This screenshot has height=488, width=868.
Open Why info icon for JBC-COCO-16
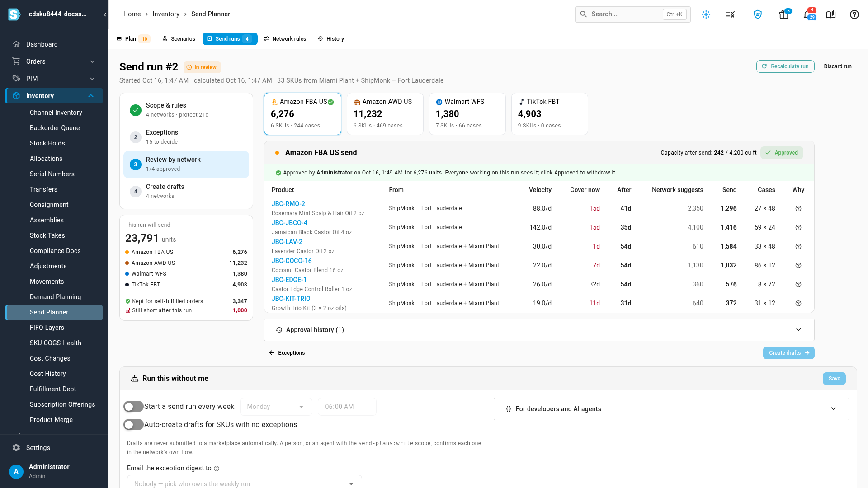pyautogui.click(x=798, y=266)
